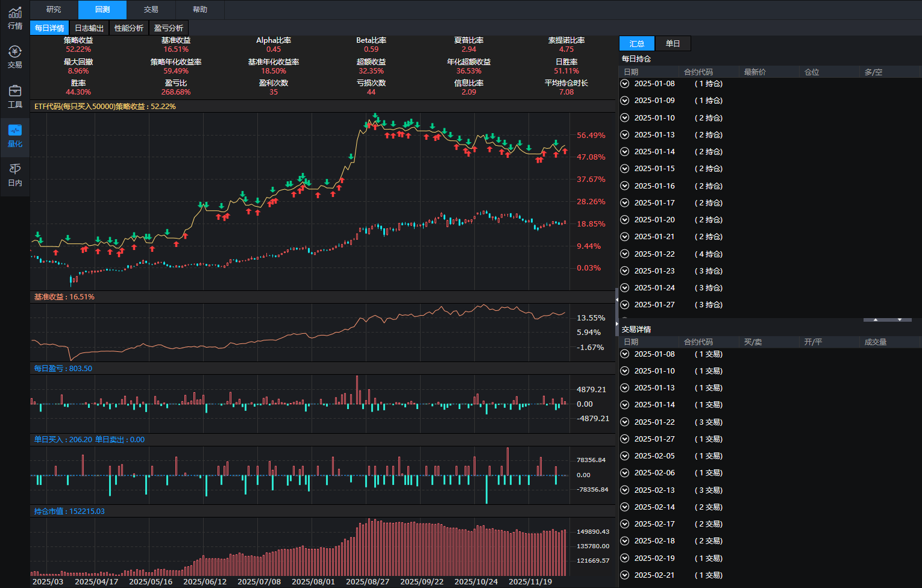Open the 工具 briefcase icon
The height and width of the screenshot is (588, 922).
pyautogui.click(x=15, y=96)
